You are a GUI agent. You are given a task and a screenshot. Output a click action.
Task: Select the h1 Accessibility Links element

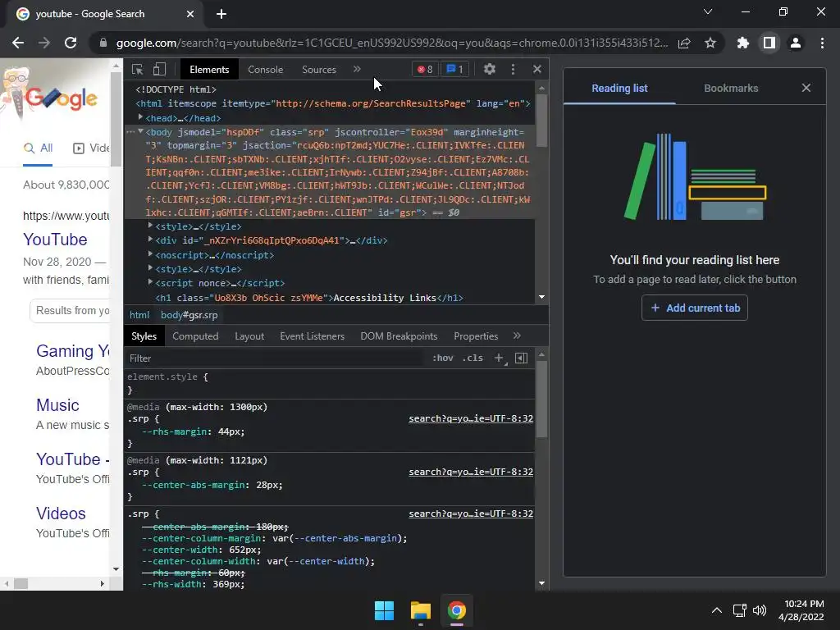(309, 297)
